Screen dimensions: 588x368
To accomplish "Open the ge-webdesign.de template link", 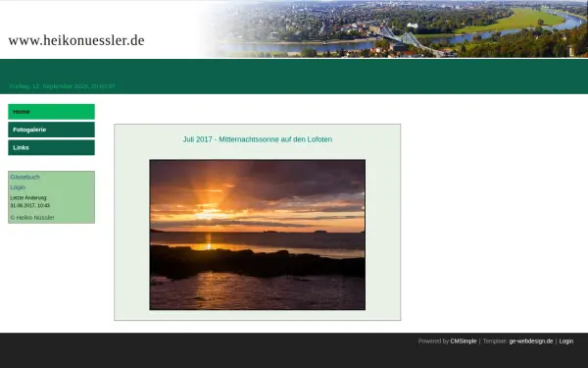I will [531, 341].
